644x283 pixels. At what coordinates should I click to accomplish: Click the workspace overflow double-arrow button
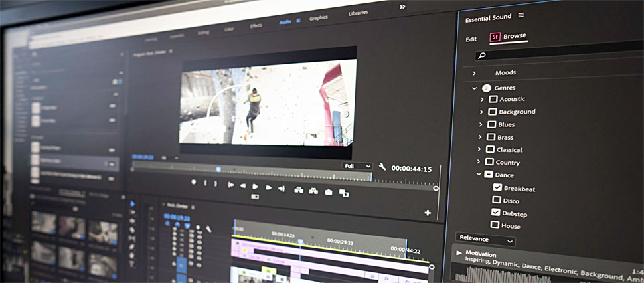tap(402, 7)
